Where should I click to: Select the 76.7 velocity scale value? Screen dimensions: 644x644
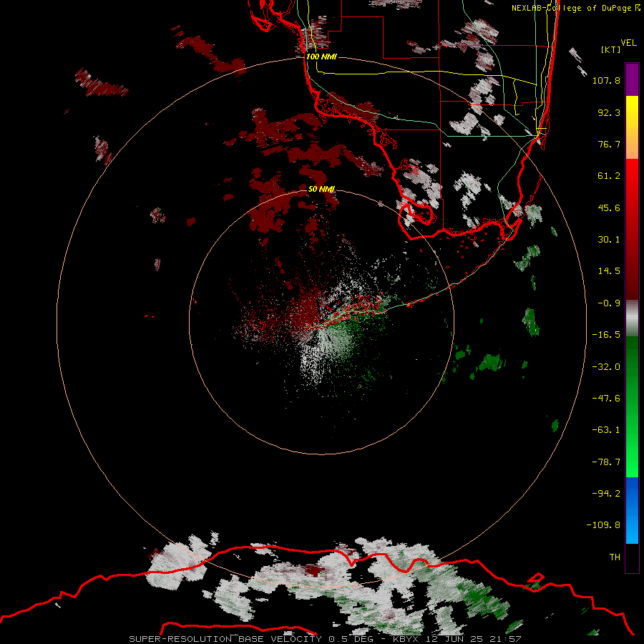coord(609,144)
